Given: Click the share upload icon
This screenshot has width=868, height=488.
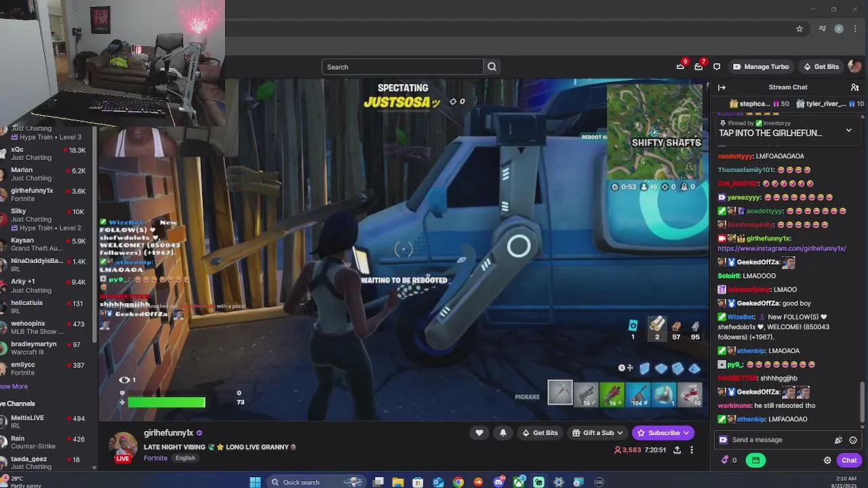Looking at the screenshot, I should [x=677, y=449].
